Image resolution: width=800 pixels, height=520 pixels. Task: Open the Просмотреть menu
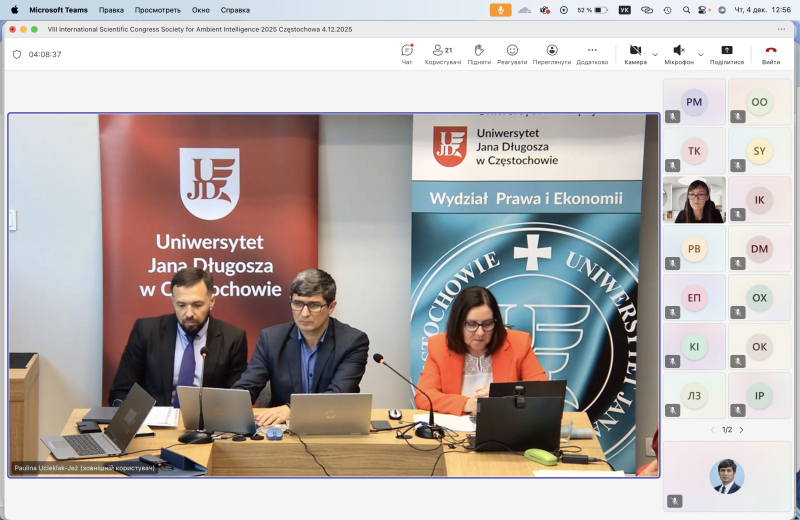point(158,9)
